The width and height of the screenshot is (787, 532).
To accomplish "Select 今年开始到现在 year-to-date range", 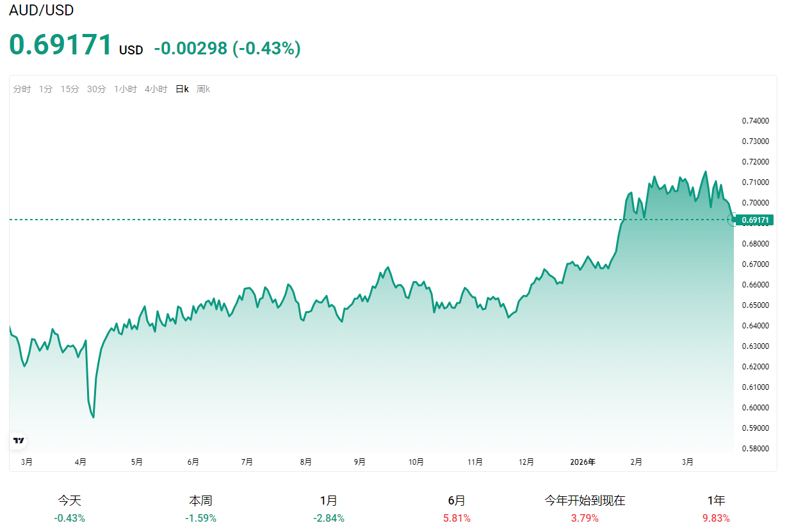I will click(585, 508).
